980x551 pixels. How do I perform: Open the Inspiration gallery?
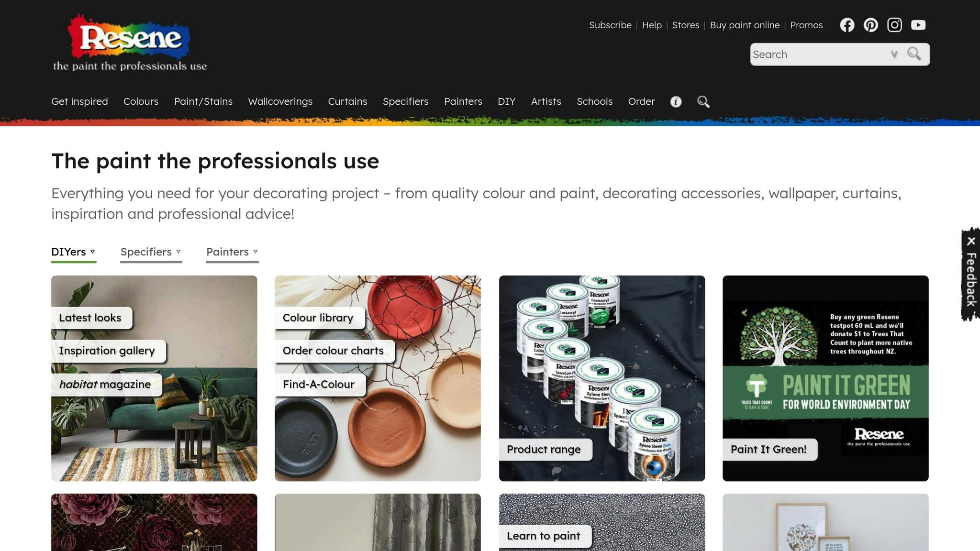108,351
